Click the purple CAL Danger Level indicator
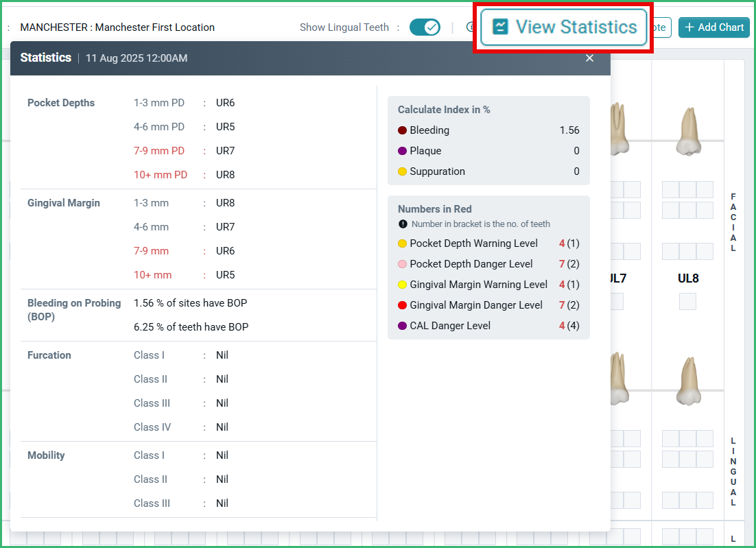The width and height of the screenshot is (756, 548). (402, 325)
